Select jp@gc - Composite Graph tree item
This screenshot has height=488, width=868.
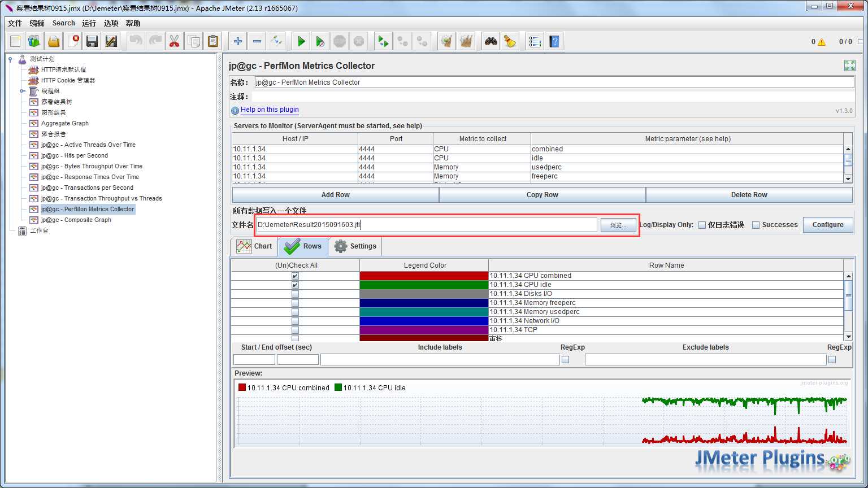point(76,220)
